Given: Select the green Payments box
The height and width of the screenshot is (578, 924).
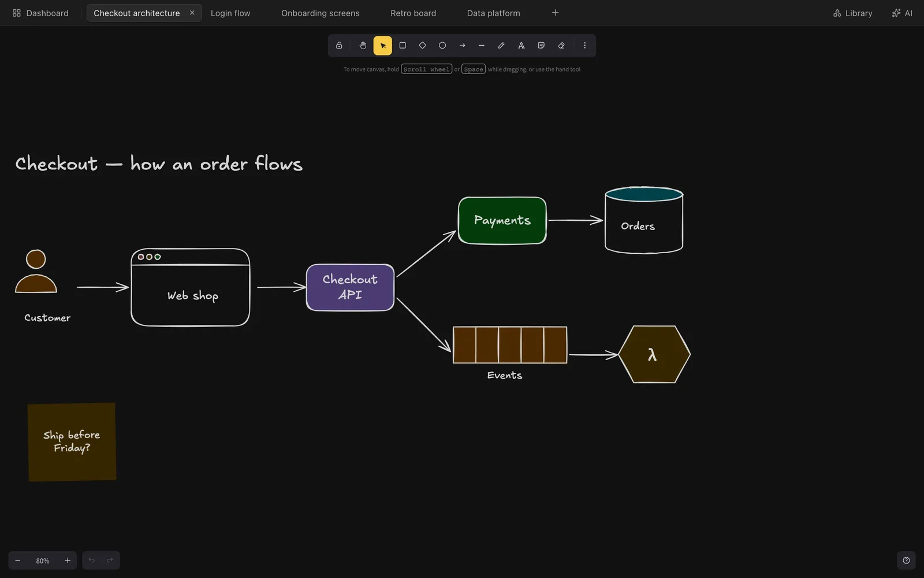Looking at the screenshot, I should click(x=502, y=220).
